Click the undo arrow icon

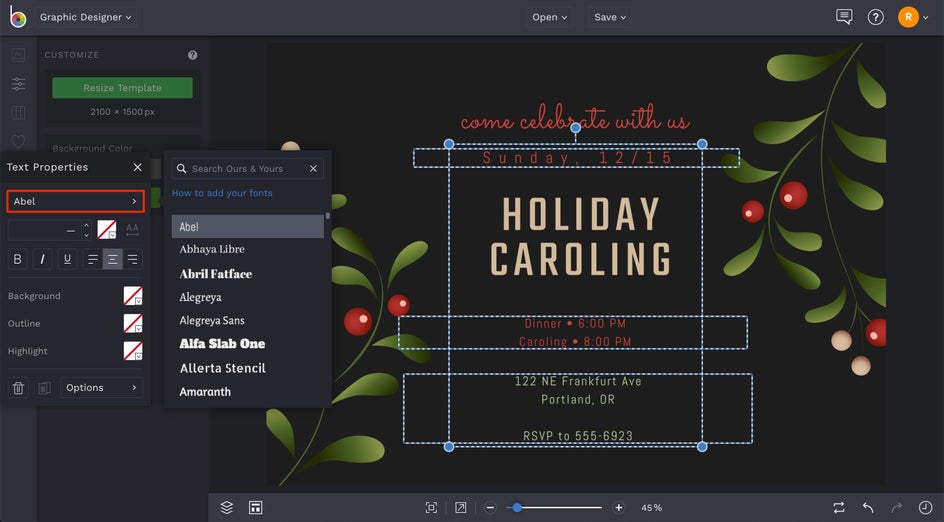pos(868,508)
